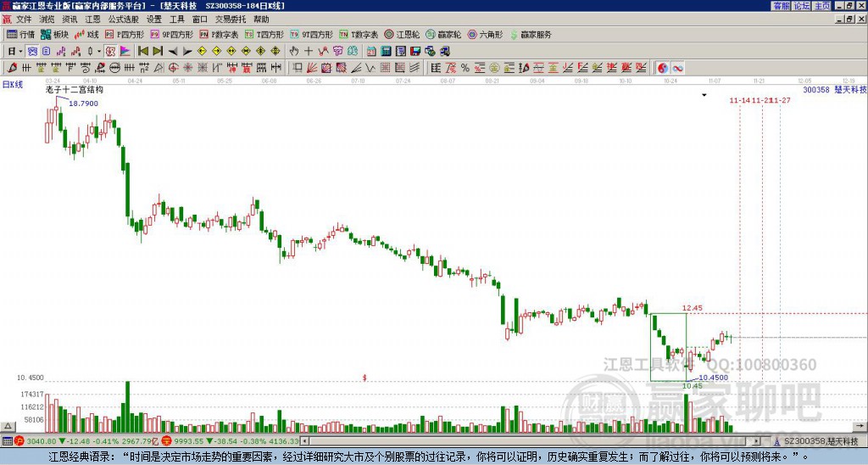Click the right-arrow button at chart's right edge

click(860, 426)
